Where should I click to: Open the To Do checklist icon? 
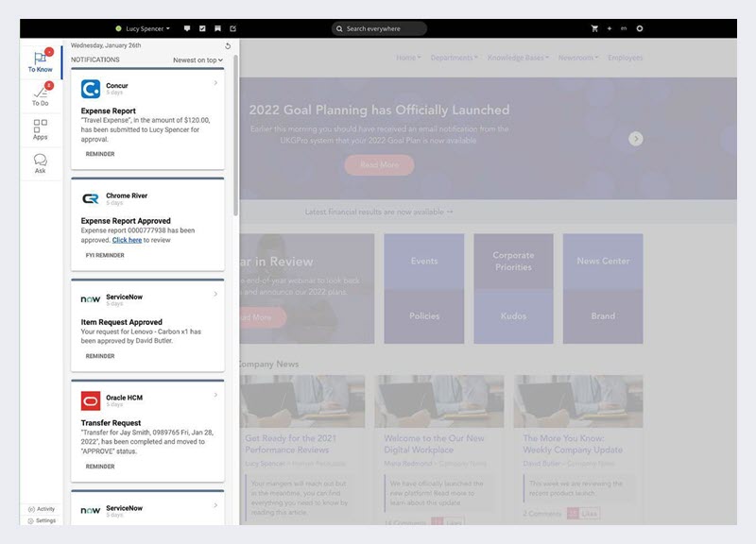40,92
